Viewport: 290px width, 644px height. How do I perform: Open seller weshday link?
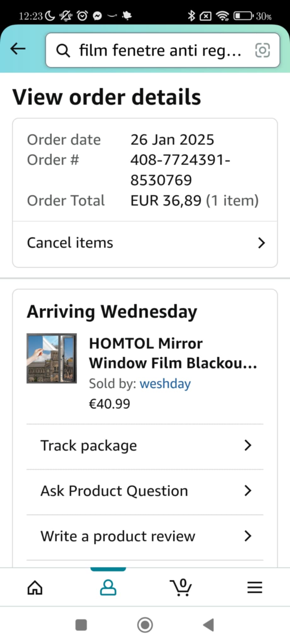[x=165, y=384]
